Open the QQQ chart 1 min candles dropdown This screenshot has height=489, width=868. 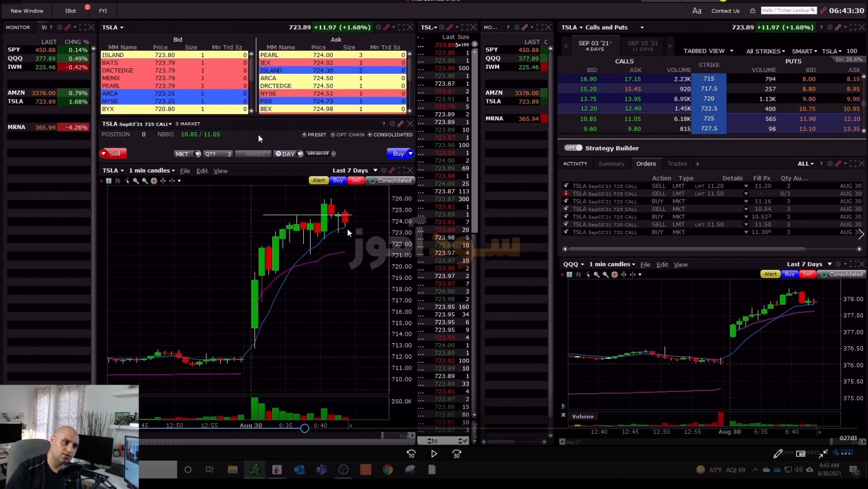tap(613, 264)
